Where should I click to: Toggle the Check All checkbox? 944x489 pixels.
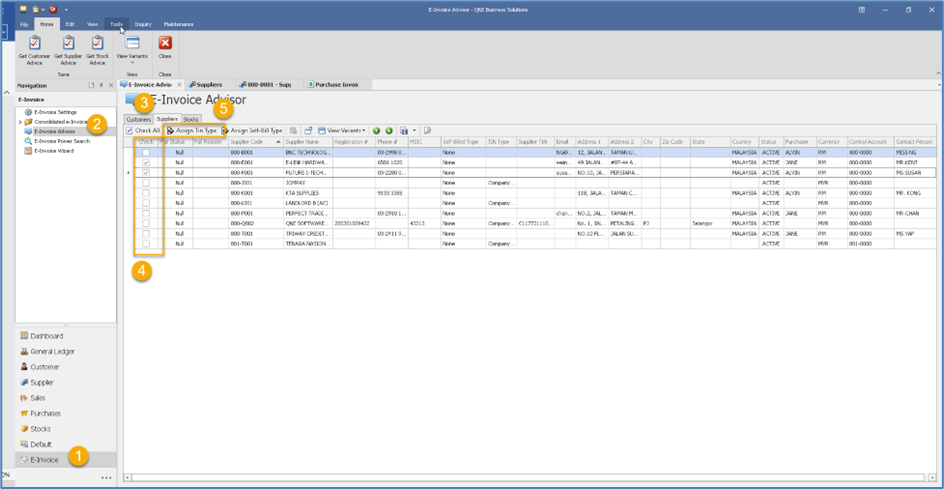click(130, 131)
